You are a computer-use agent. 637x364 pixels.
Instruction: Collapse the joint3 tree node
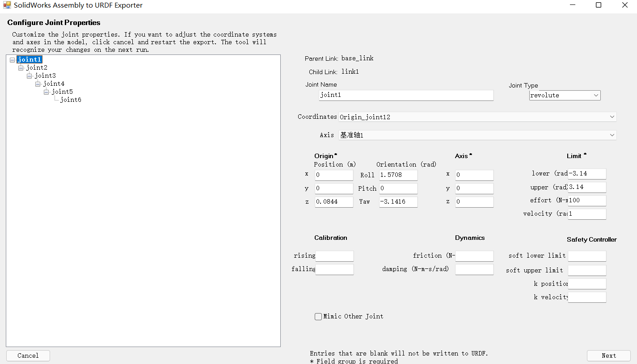[29, 76]
